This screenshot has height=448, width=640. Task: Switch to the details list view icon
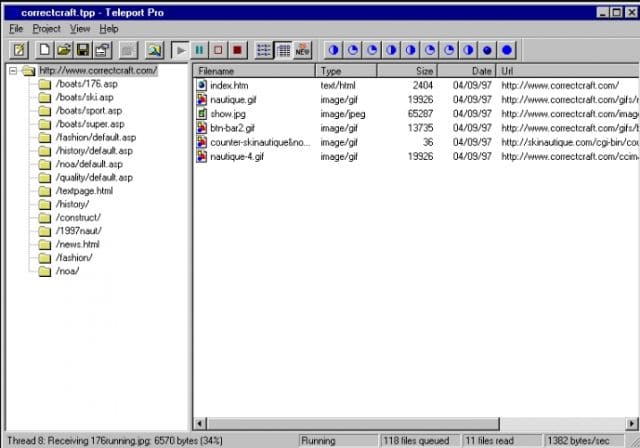pos(283,49)
